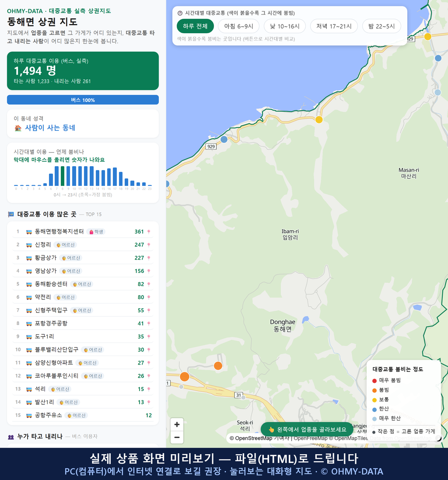Zoom out on the map
This screenshot has height=480, width=448.
click(177, 438)
